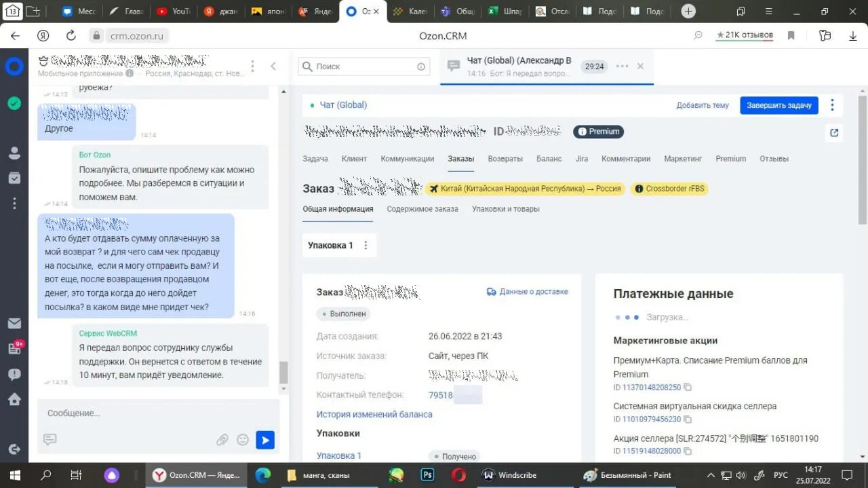Image resolution: width=868 pixels, height=488 pixels.
Task: Open Windscribe from the taskbar
Action: 509,475
